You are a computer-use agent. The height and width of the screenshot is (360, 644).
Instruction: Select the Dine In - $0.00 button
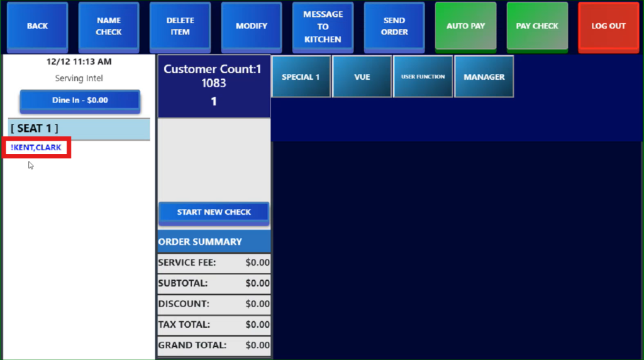(x=80, y=101)
